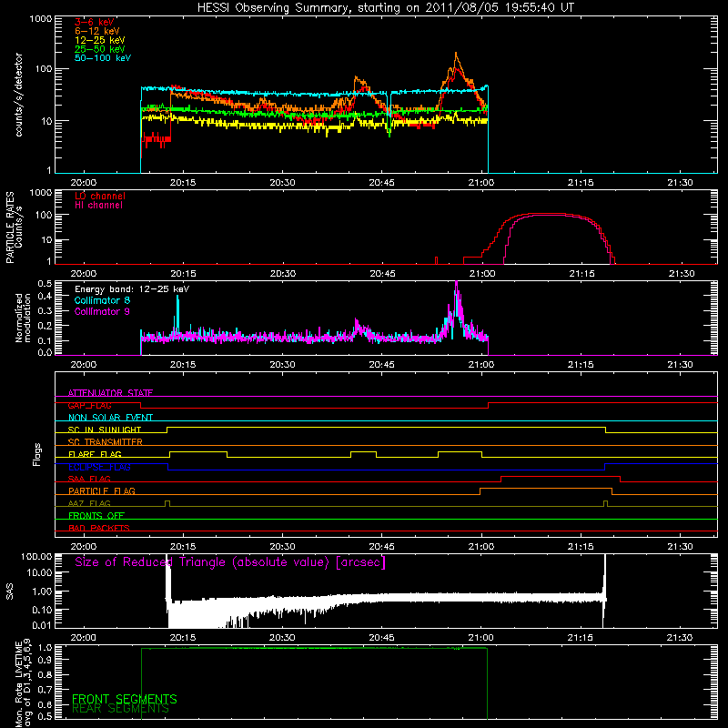
Task: Click the 0.5 tick label on modulation axis
Action: pos(45,283)
